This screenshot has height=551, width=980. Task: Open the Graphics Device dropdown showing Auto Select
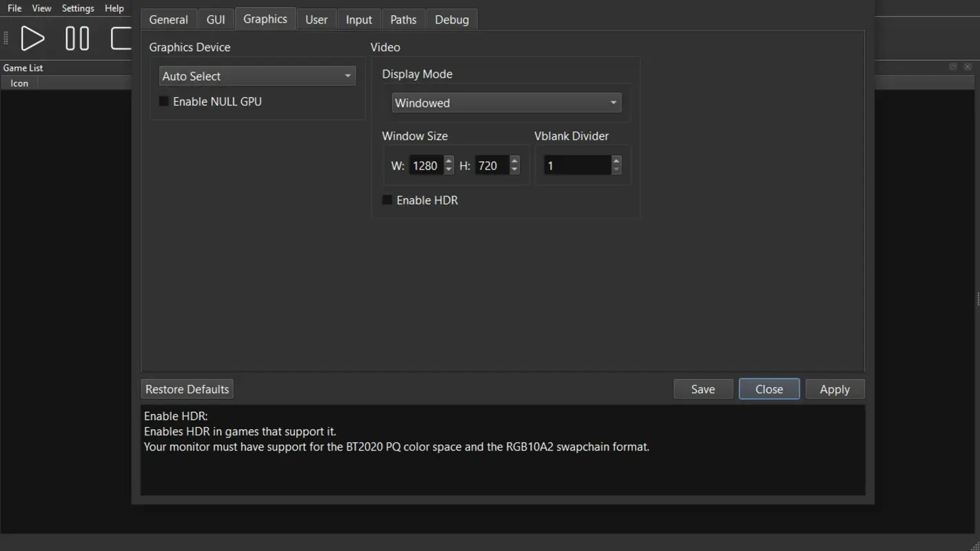[256, 76]
